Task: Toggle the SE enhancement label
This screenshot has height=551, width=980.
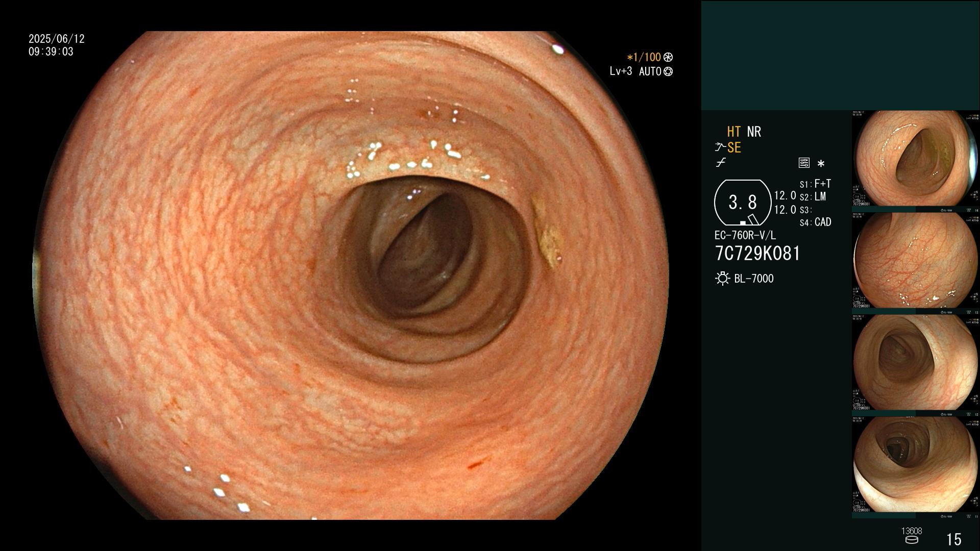Action: tap(734, 147)
